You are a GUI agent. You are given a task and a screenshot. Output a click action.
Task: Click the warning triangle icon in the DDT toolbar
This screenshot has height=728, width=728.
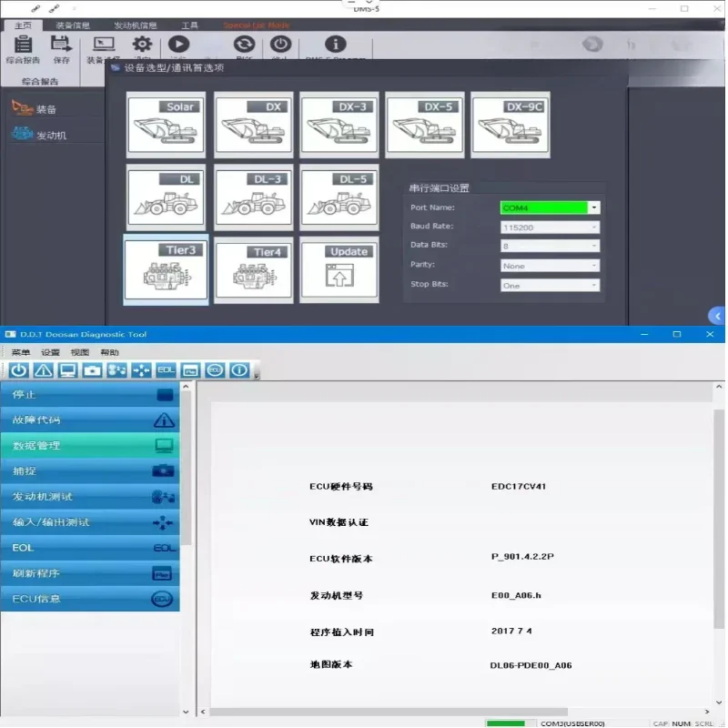tap(43, 370)
